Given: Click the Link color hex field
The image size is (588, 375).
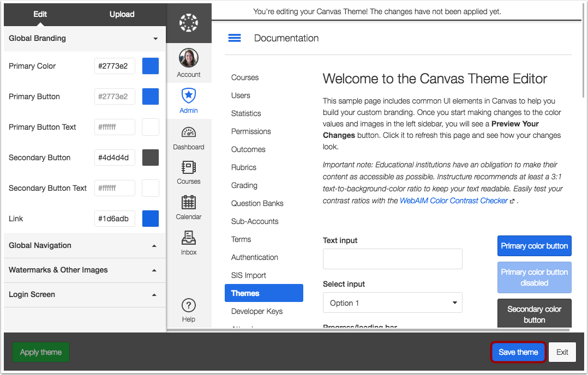Looking at the screenshot, I should tap(115, 219).
